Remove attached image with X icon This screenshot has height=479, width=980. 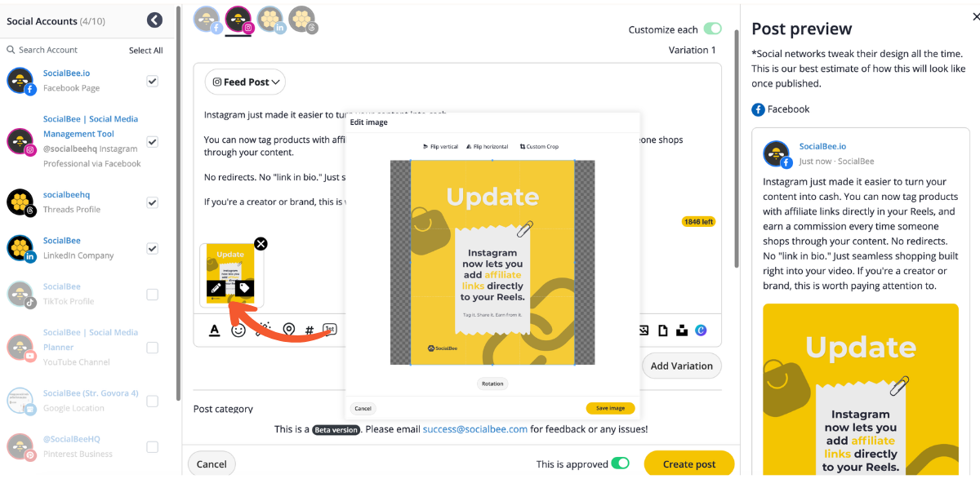tap(261, 243)
